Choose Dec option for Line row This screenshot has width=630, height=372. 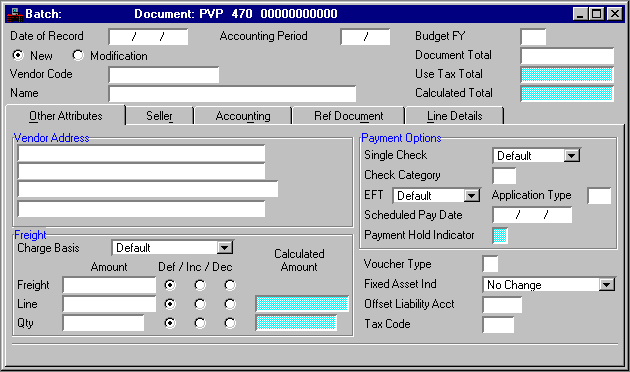[x=230, y=304]
